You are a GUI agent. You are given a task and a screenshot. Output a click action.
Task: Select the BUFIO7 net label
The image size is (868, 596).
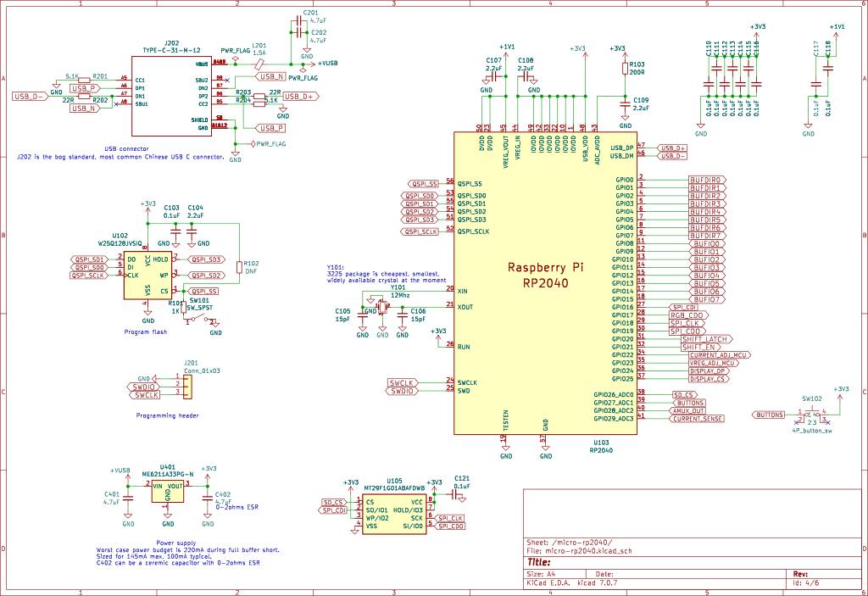pyautogui.click(x=708, y=299)
